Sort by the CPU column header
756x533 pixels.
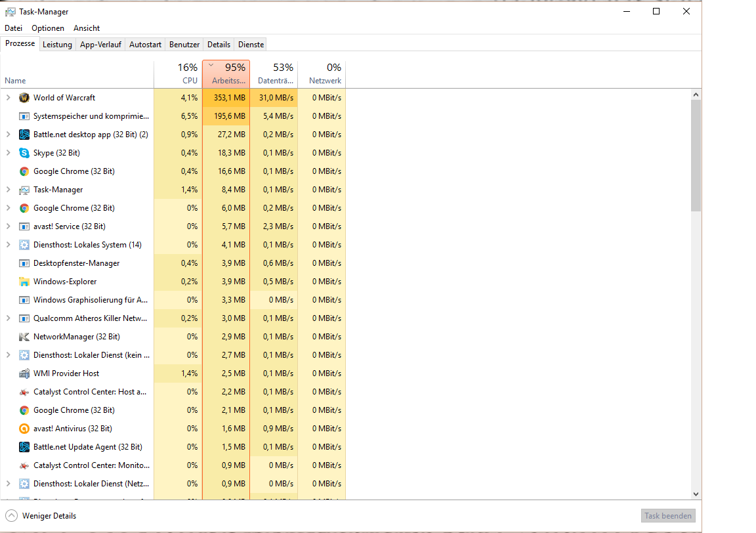(178, 74)
